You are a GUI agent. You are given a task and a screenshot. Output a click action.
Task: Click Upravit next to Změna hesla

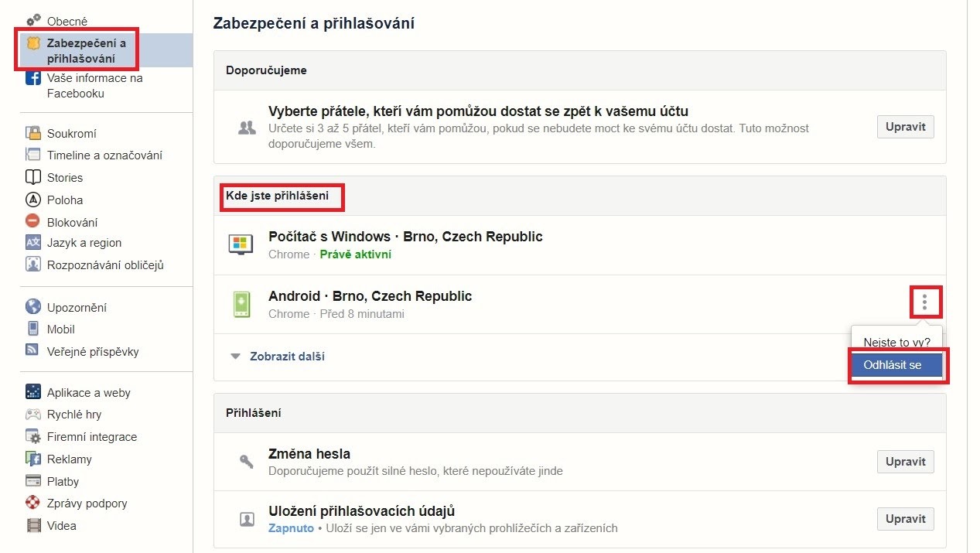tap(906, 462)
